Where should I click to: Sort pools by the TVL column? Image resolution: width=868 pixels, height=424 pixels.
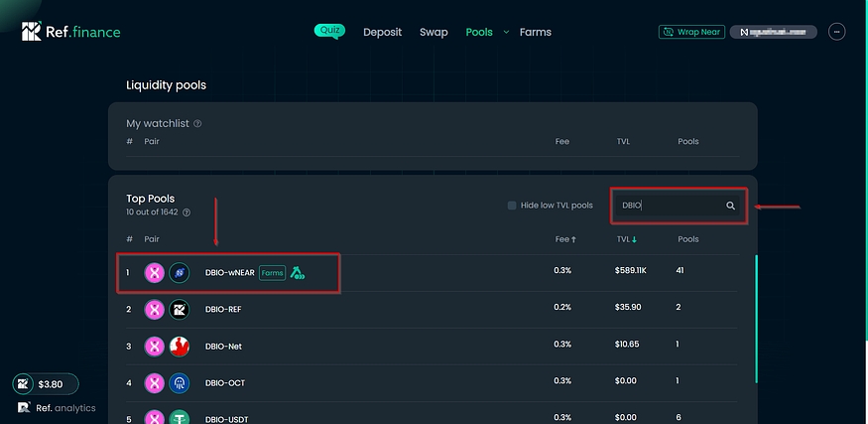point(625,239)
